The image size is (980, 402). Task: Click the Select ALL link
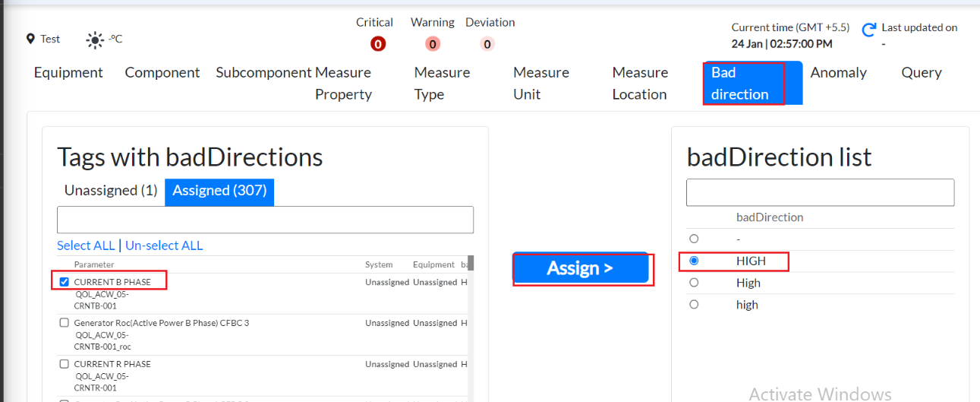click(x=86, y=245)
